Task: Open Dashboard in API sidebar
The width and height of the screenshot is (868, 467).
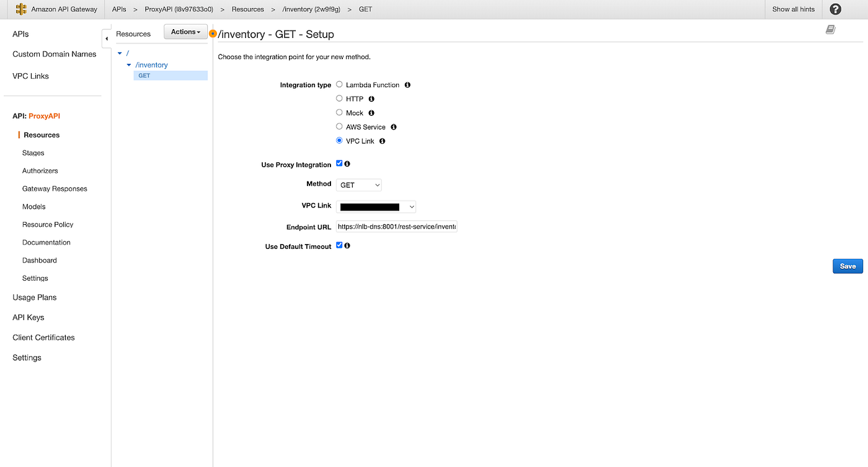Action: [40, 261]
